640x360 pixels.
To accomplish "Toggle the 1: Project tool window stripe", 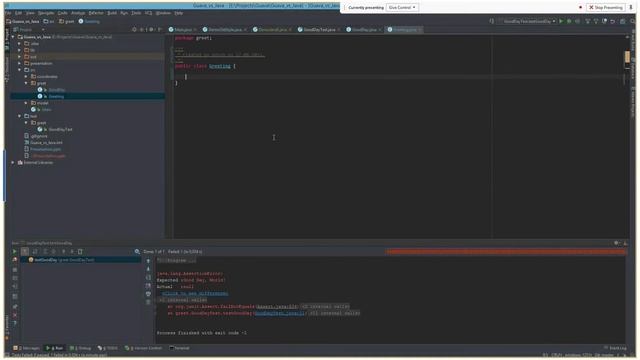I will [7, 40].
